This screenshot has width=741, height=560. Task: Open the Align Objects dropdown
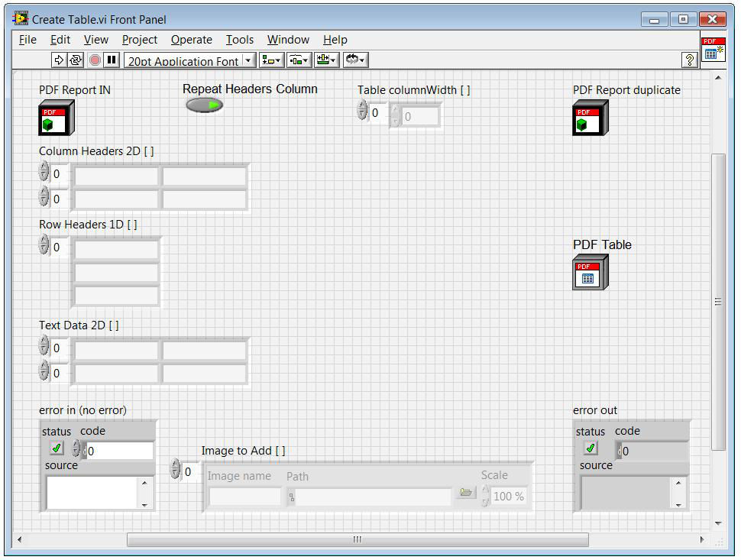[271, 60]
